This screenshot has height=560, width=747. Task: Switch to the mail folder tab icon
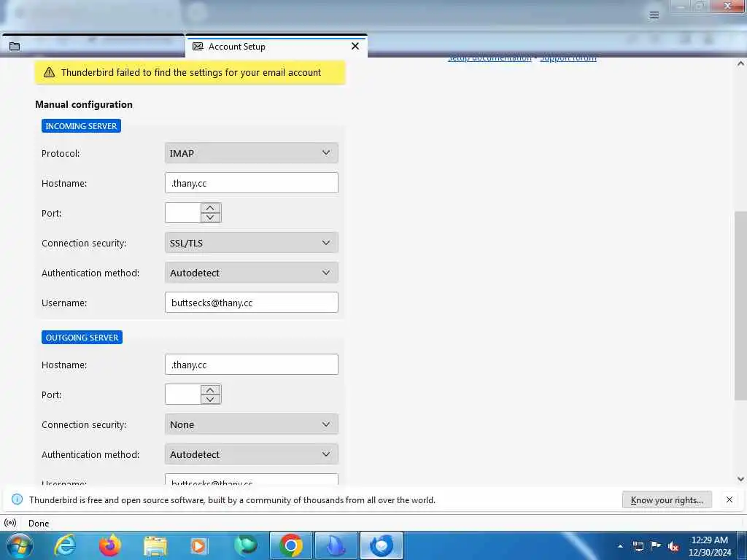(x=15, y=46)
